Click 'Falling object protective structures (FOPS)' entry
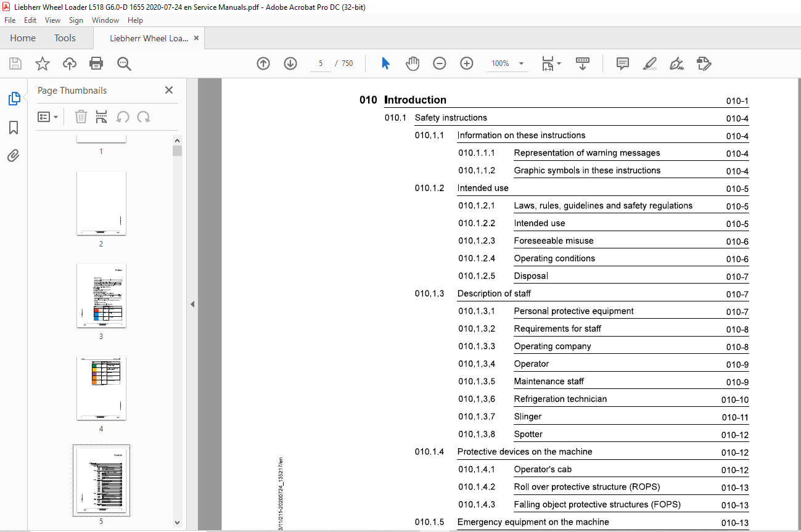The height and width of the screenshot is (532, 801). tap(598, 504)
